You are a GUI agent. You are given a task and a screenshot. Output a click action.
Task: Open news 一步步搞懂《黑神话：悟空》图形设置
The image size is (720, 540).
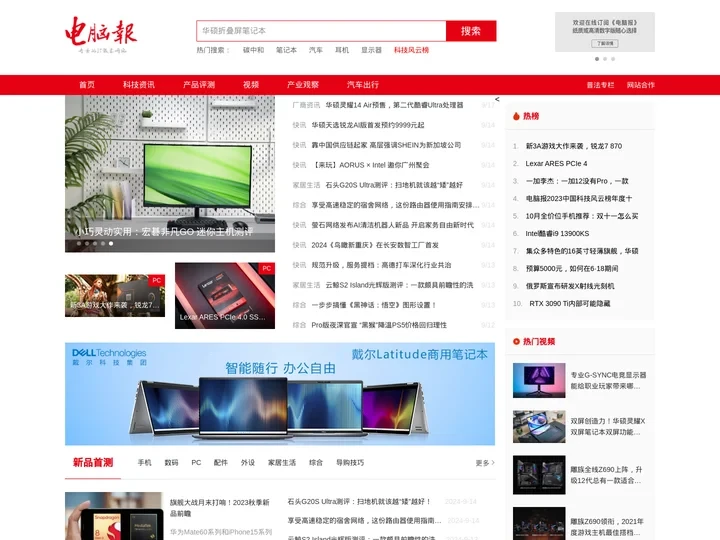pyautogui.click(x=374, y=305)
